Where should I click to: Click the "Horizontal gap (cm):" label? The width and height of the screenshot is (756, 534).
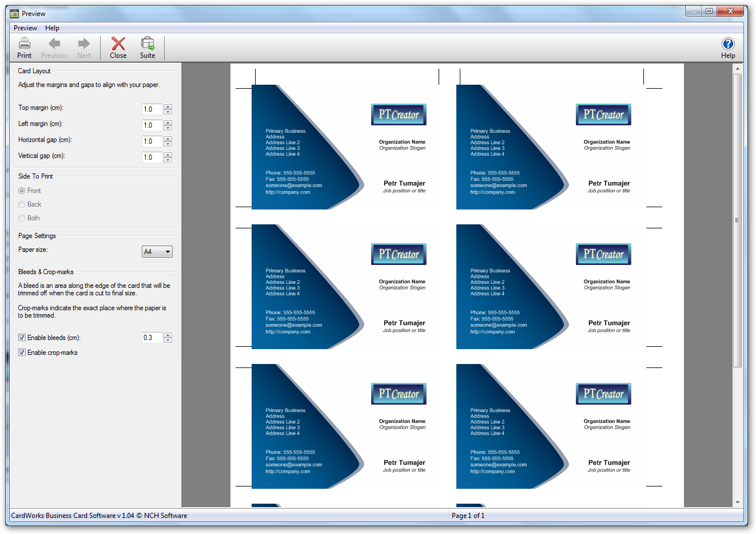[x=45, y=140]
